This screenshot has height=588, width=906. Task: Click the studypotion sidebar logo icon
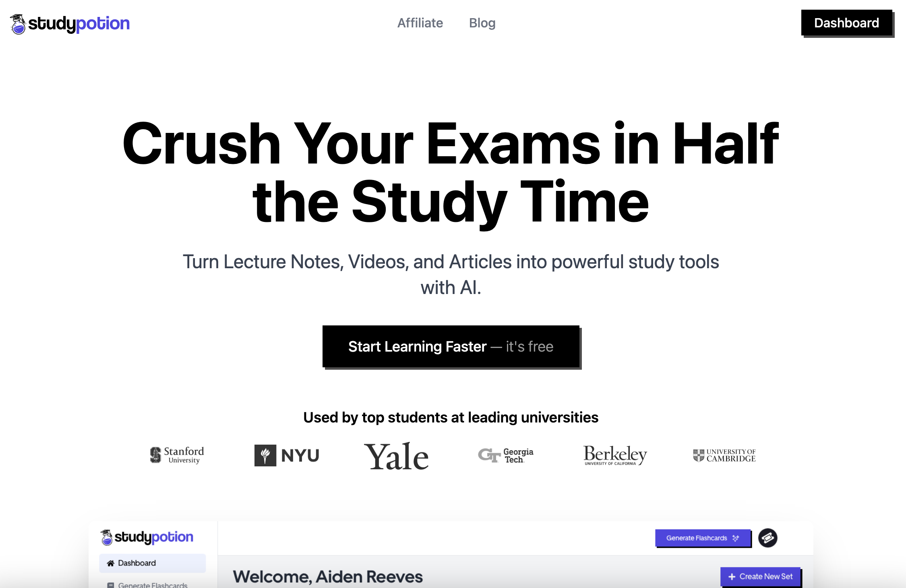pos(106,536)
